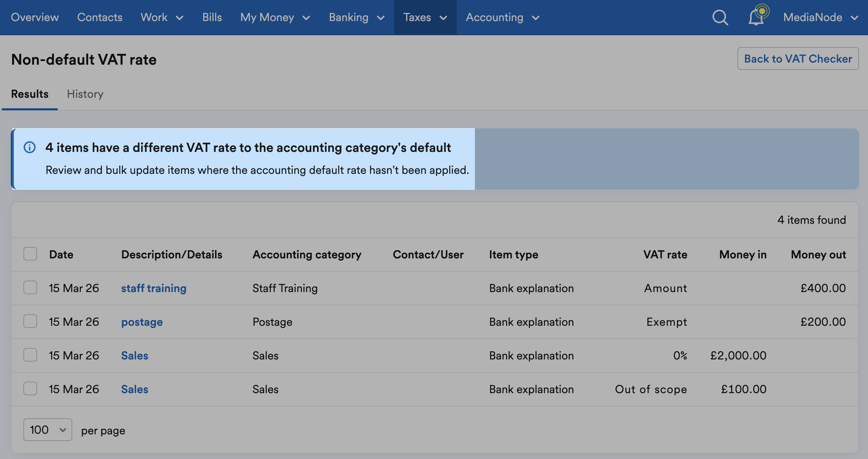Click the Date column header
868x459 pixels.
(x=61, y=254)
